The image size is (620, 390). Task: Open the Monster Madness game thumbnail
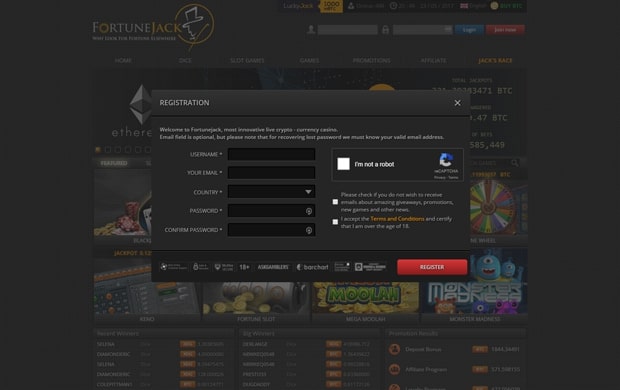(x=474, y=282)
